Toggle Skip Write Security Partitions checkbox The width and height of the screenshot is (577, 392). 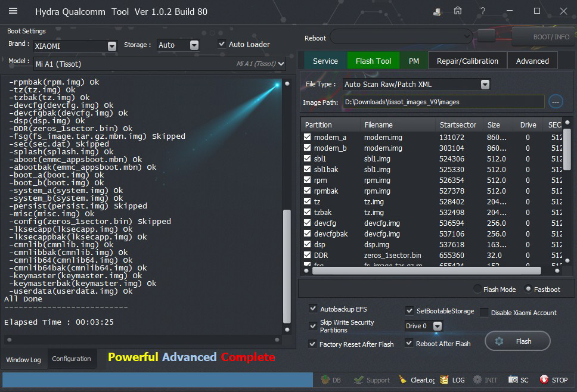tap(313, 326)
